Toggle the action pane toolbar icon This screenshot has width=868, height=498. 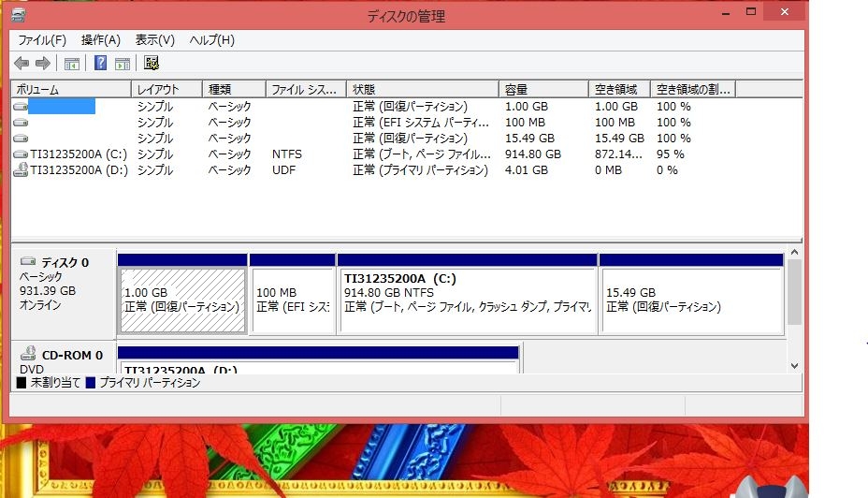(123, 64)
